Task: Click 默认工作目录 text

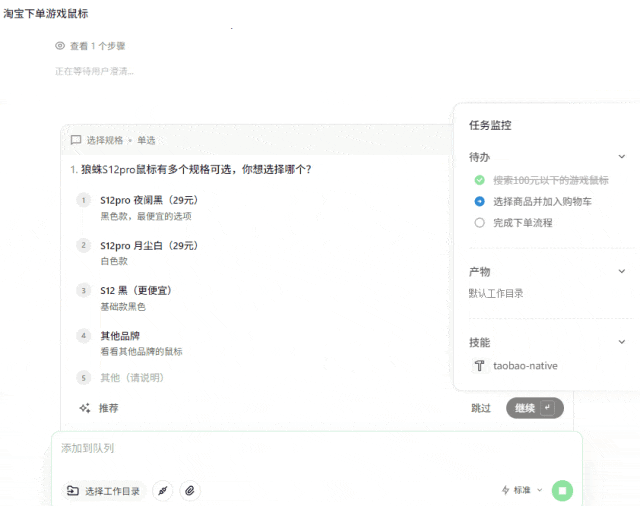Action: coord(496,293)
